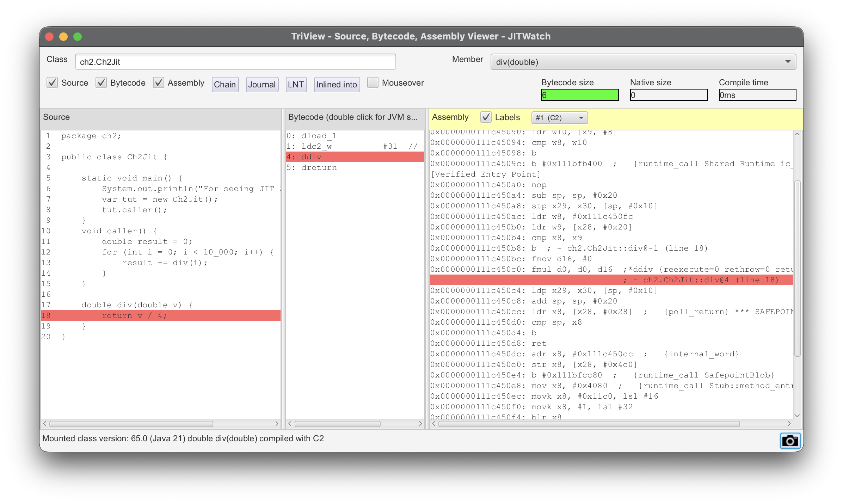The image size is (843, 504).
Task: Open the Member div(double) dropdown
Action: [643, 62]
